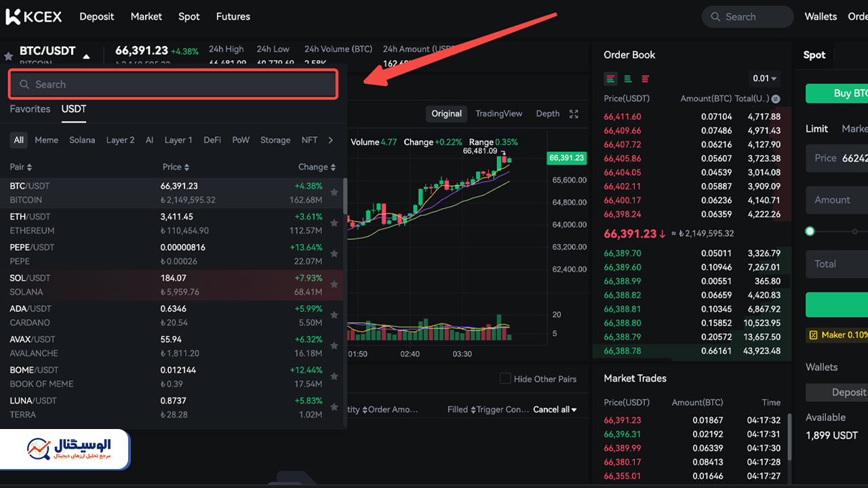
Task: Click magnifier icon in top search bar
Action: pos(715,17)
